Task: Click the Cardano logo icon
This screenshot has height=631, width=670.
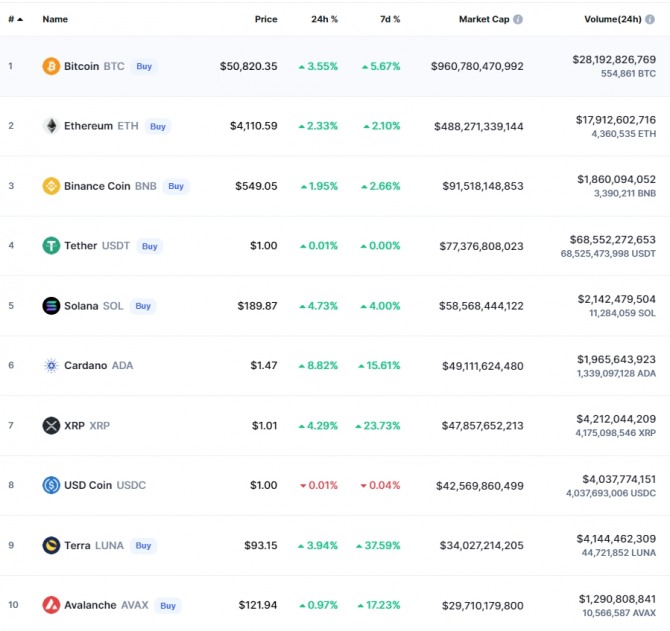Action: pos(51,366)
